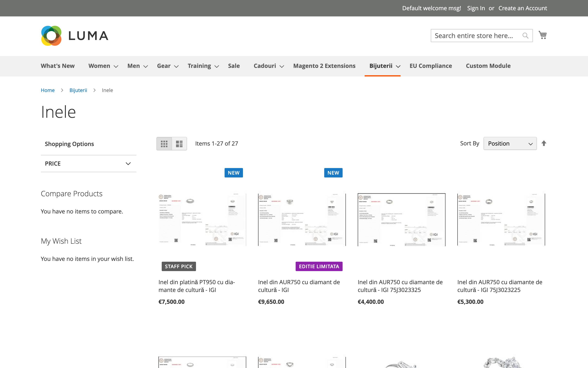Screen dimensions: 588x368
Task: Click Create an Account link
Action: (x=523, y=8)
